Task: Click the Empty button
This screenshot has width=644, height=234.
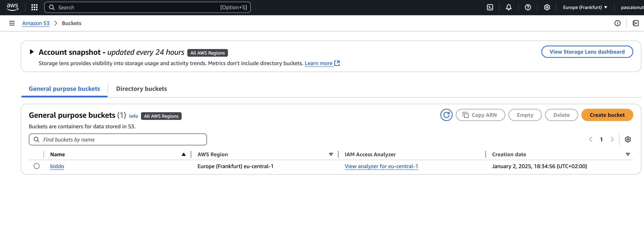Action: (525, 115)
